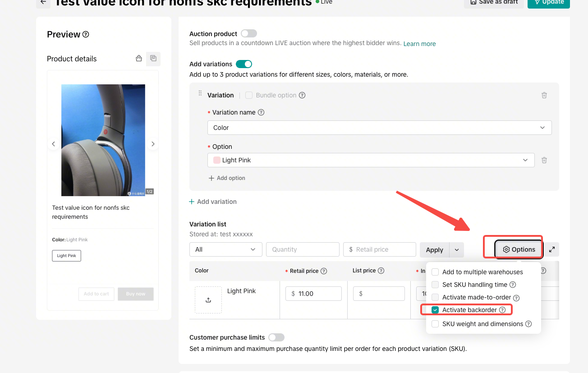Open Variation name help icon
This screenshot has width=588, height=373.
pos(261,112)
